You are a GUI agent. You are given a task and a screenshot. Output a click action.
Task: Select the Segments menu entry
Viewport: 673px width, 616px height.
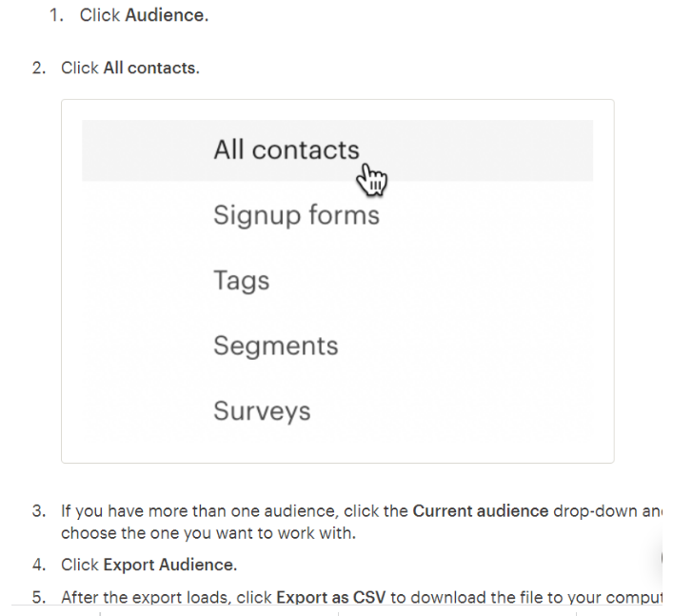(275, 346)
